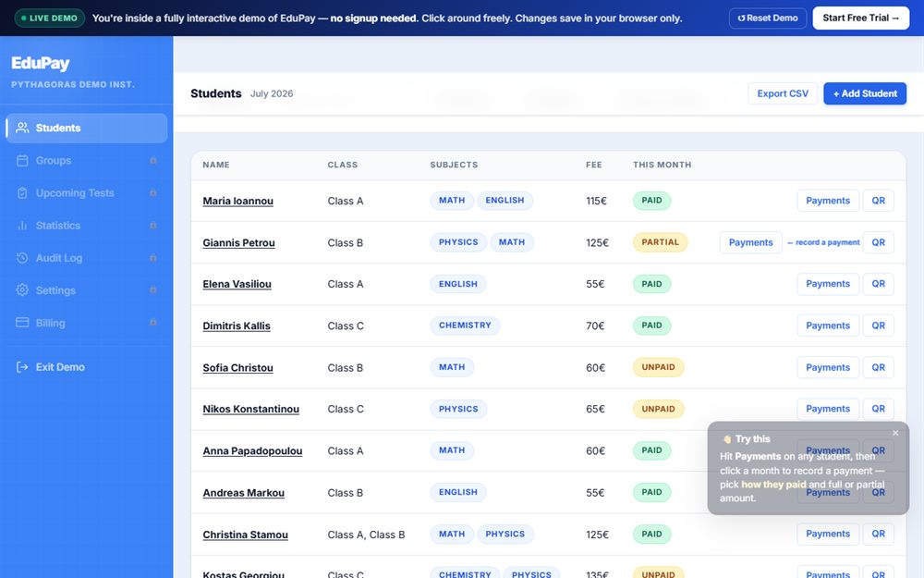Go to Upcoming Tests section
924x578 pixels.
coord(87,193)
